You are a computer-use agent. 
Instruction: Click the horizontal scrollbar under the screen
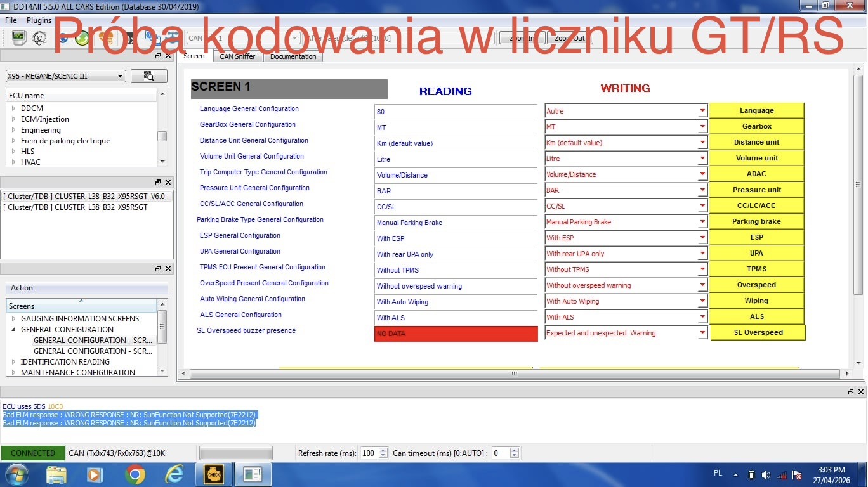[514, 373]
